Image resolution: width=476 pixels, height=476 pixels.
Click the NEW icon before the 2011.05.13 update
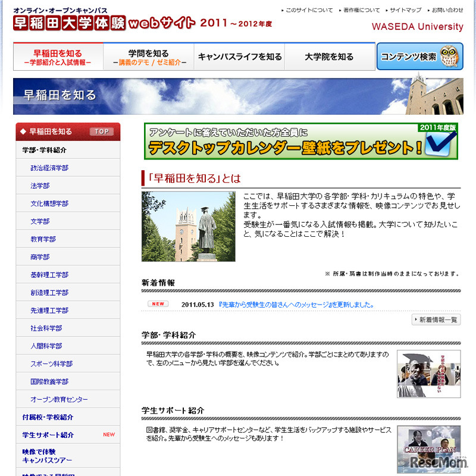click(158, 303)
